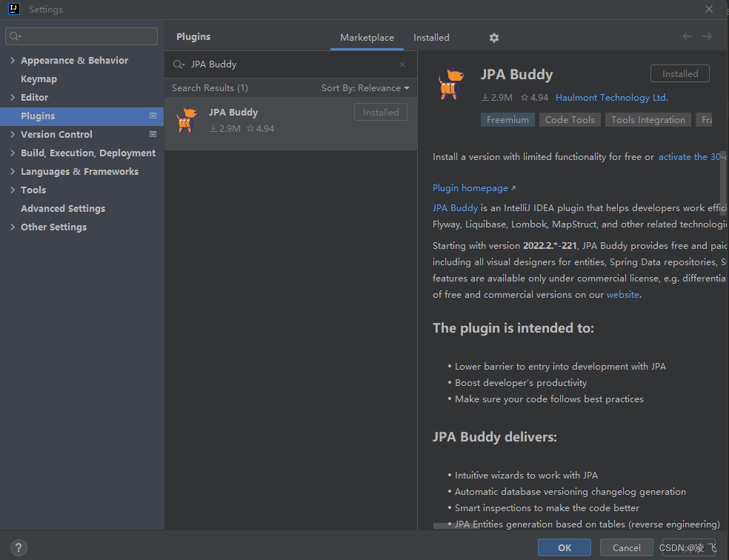
Task: Open the help question mark button
Action: pos(19,547)
